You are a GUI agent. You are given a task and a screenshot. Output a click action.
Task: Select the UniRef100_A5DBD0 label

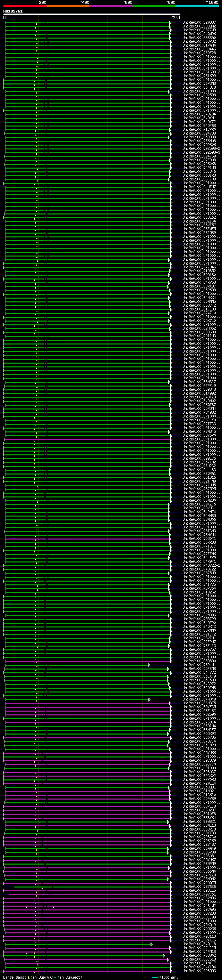[199, 661]
